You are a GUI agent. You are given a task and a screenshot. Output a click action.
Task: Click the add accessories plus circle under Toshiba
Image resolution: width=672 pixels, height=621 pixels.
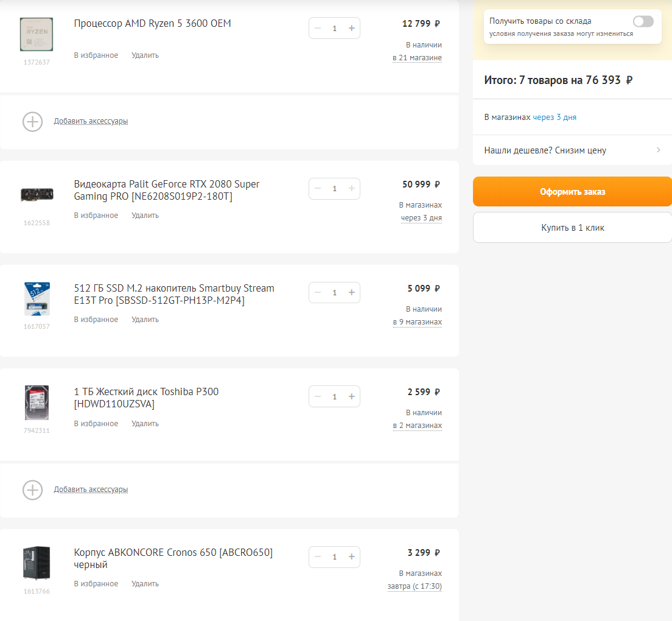(32, 489)
